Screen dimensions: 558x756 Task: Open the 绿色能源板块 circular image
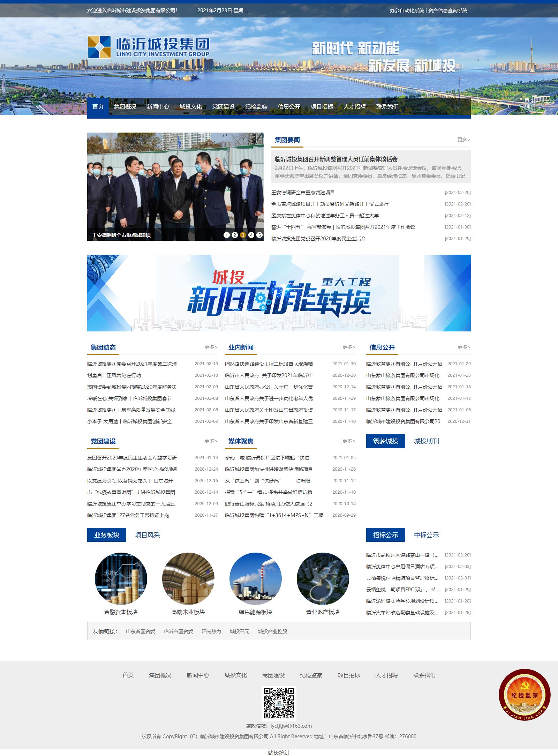(x=256, y=578)
